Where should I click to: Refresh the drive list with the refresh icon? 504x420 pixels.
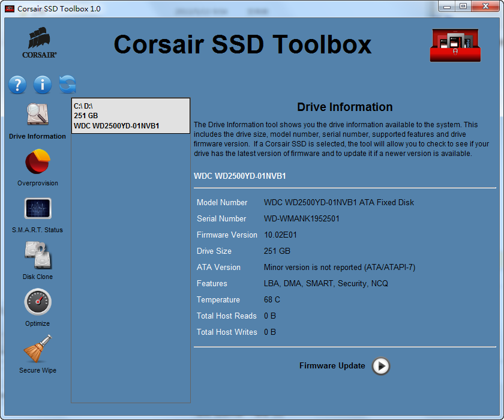[x=67, y=85]
